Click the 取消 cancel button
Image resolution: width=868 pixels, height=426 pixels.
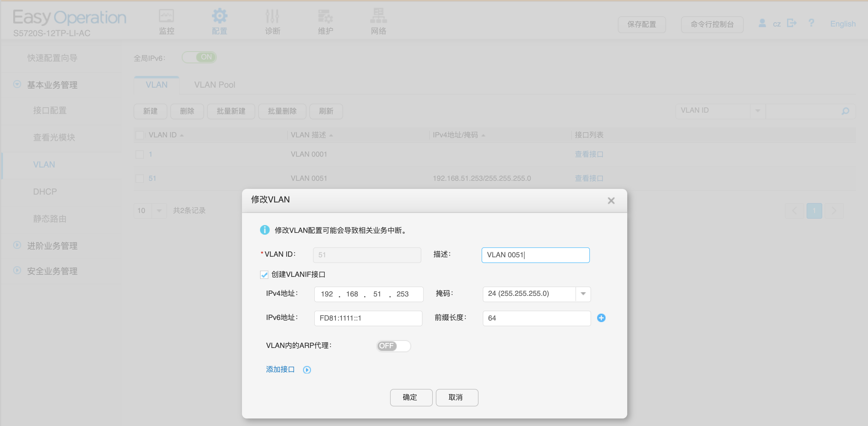pos(457,397)
